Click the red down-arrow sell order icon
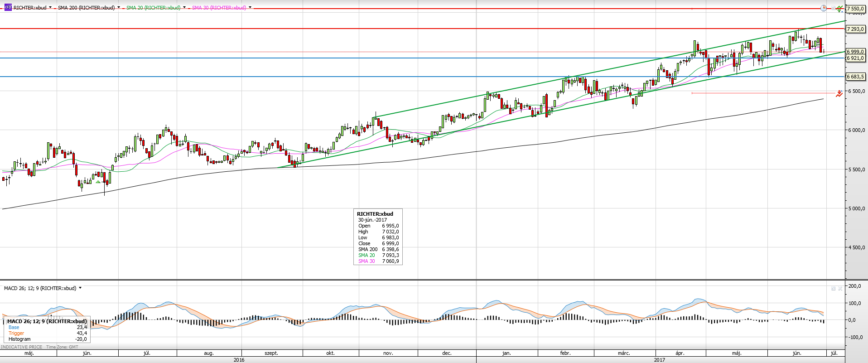The height and width of the screenshot is (363, 868). tap(839, 93)
